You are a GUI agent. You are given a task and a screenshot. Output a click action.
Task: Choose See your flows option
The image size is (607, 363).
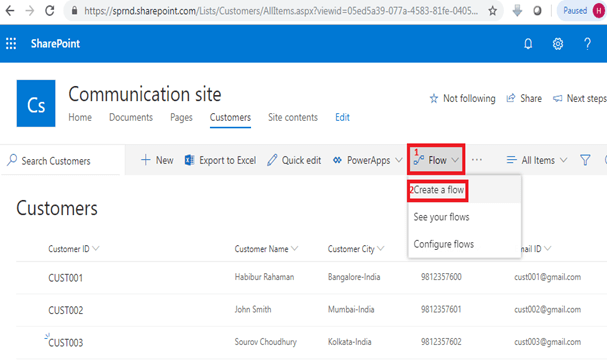click(x=441, y=217)
